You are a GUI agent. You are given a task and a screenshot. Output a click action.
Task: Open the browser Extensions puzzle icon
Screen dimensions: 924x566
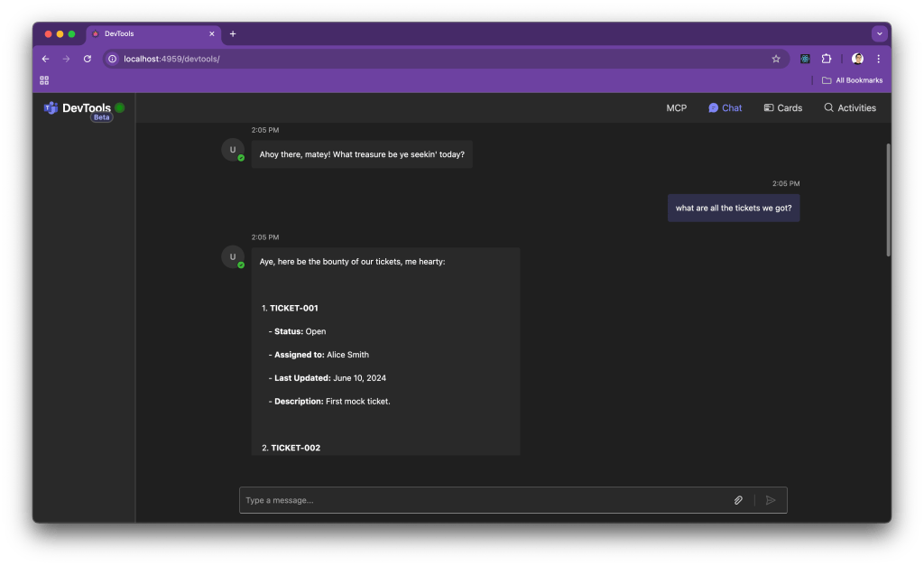point(827,59)
